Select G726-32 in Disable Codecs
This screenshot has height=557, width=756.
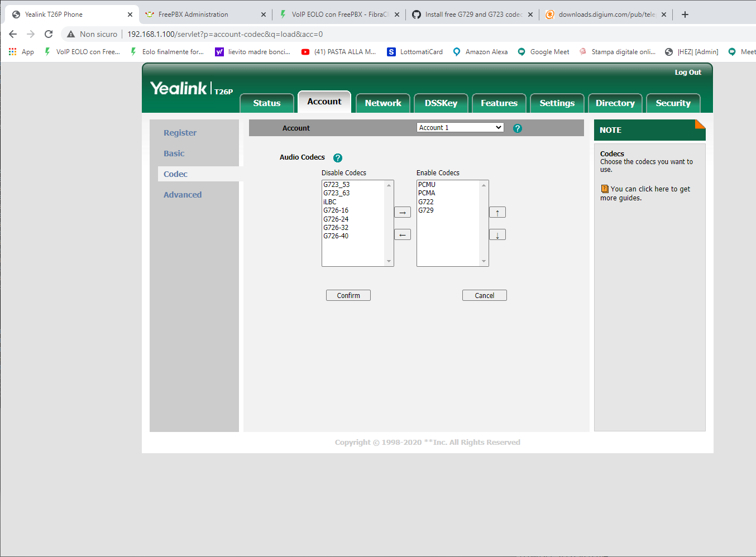click(x=336, y=228)
